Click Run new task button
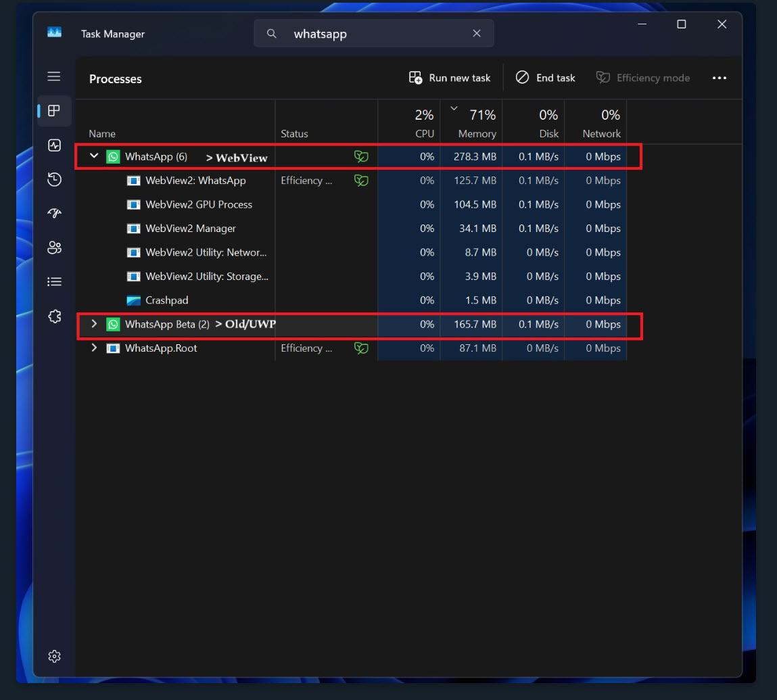This screenshot has width=777, height=700. click(x=450, y=78)
